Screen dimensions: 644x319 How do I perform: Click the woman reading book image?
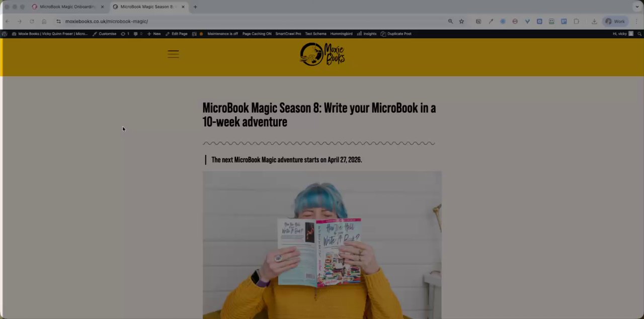(x=322, y=245)
